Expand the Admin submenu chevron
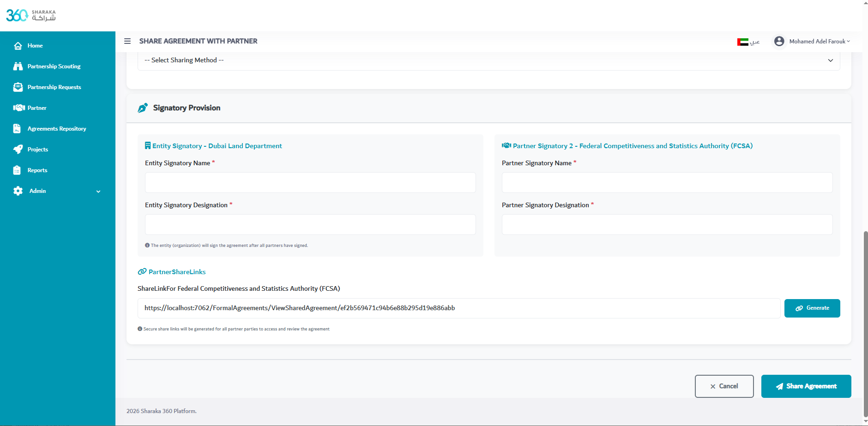This screenshot has height=426, width=868. coord(98,192)
